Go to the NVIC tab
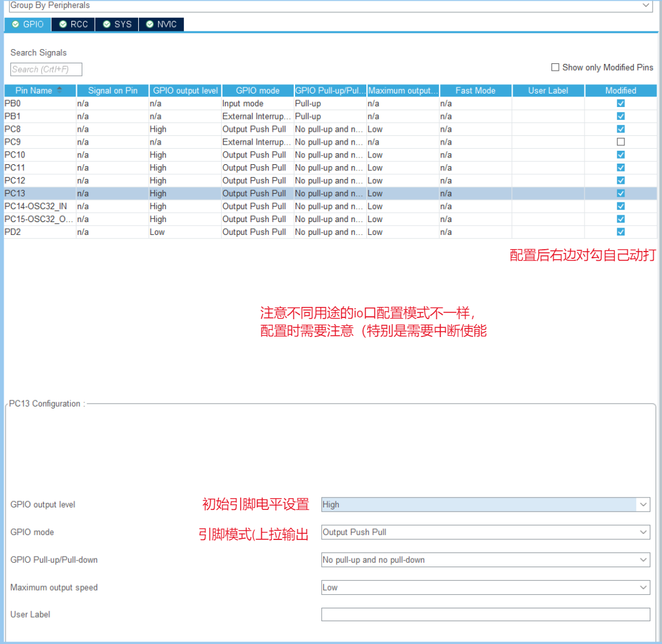The width and height of the screenshot is (662, 644). (x=161, y=24)
